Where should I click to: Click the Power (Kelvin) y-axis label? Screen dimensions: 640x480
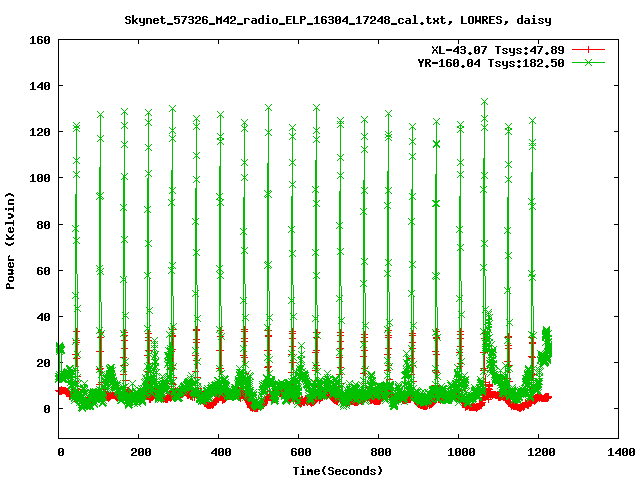pos(10,241)
